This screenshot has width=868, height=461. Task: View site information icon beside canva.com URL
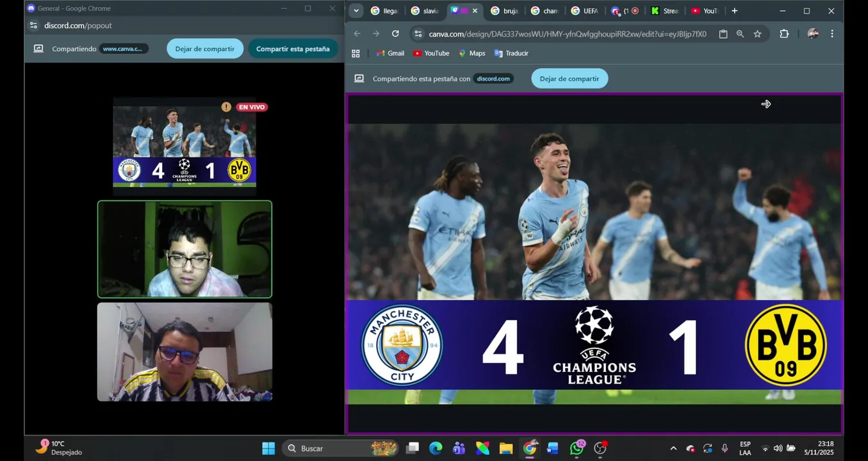418,34
